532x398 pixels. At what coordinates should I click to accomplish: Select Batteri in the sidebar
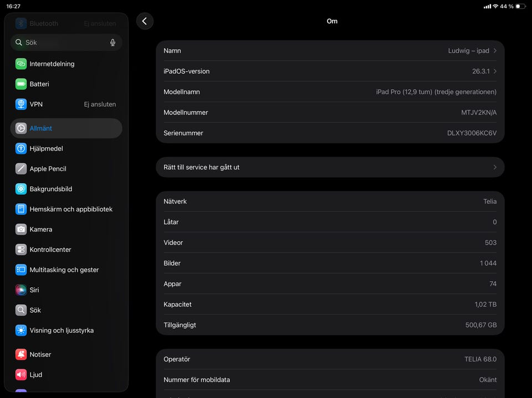(x=66, y=84)
